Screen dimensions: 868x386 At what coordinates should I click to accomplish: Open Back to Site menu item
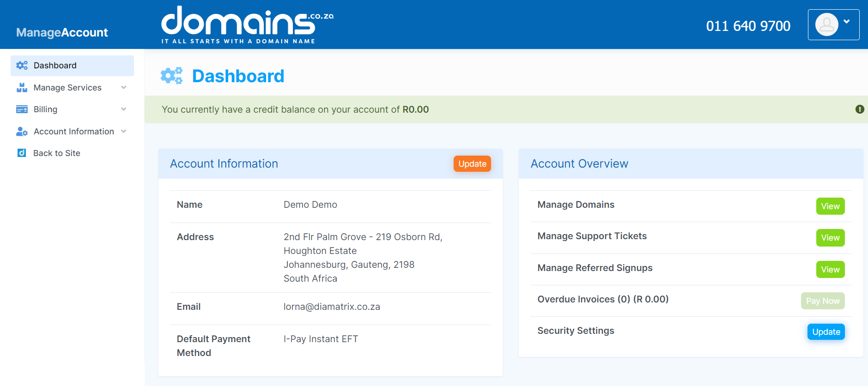click(56, 153)
